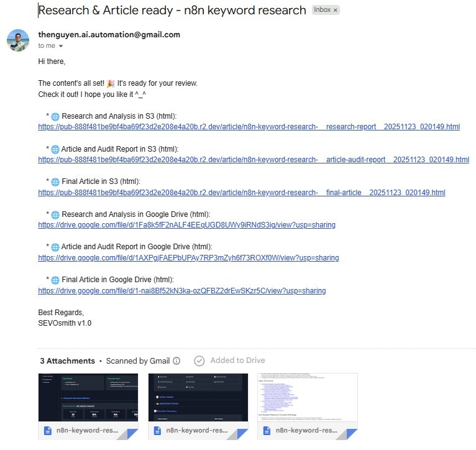The height and width of the screenshot is (450, 476).
Task: Click the third attachment's file icon
Action: [267, 431]
